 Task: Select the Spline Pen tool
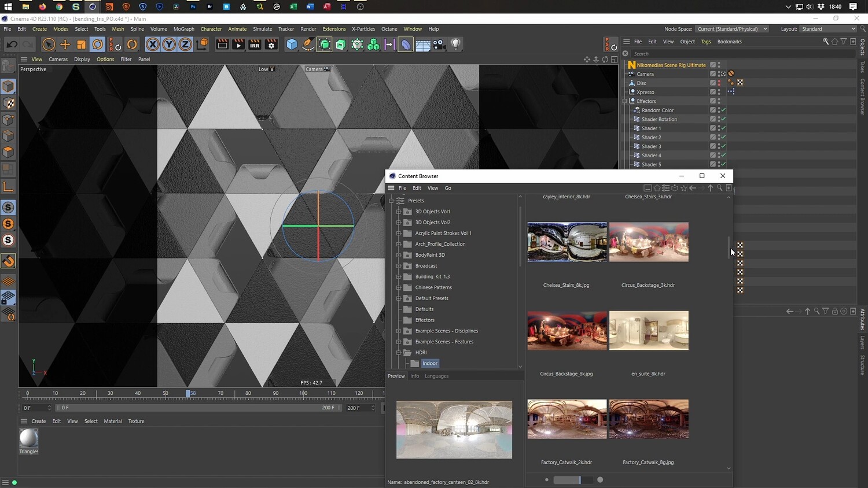point(308,45)
